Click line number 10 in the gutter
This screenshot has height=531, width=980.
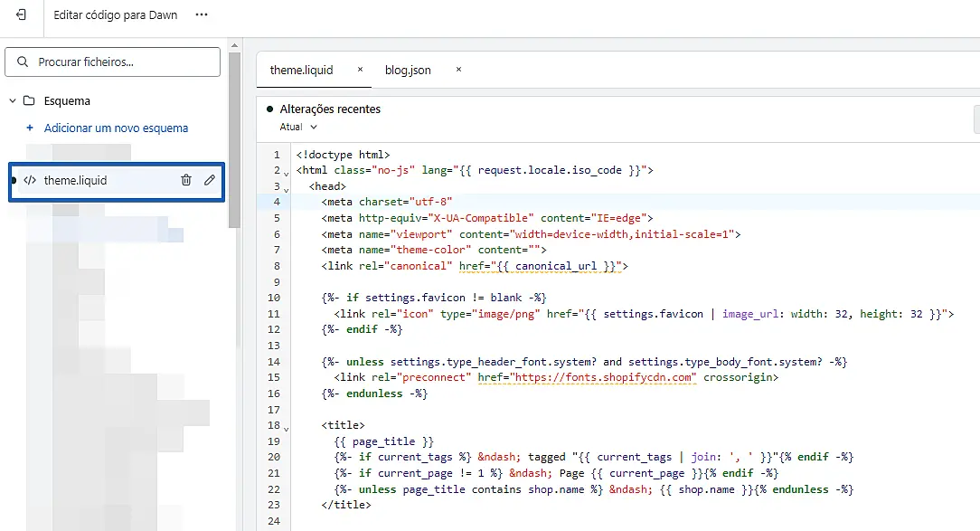pos(275,298)
